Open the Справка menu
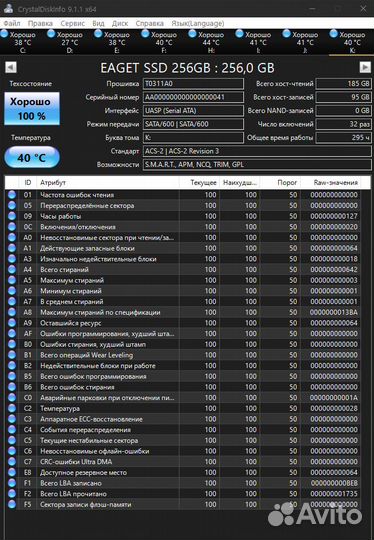Screen dimensions: 374x540 pyautogui.click(x=149, y=23)
